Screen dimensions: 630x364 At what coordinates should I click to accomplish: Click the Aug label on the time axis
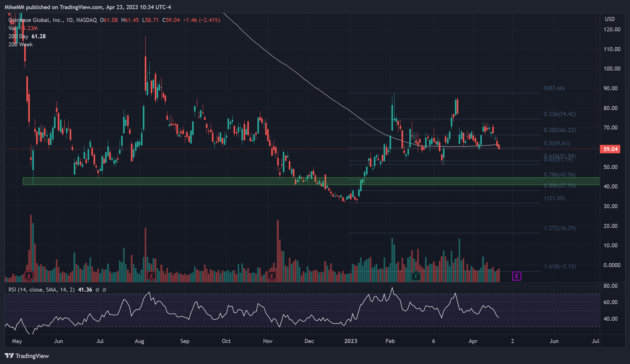tap(139, 341)
